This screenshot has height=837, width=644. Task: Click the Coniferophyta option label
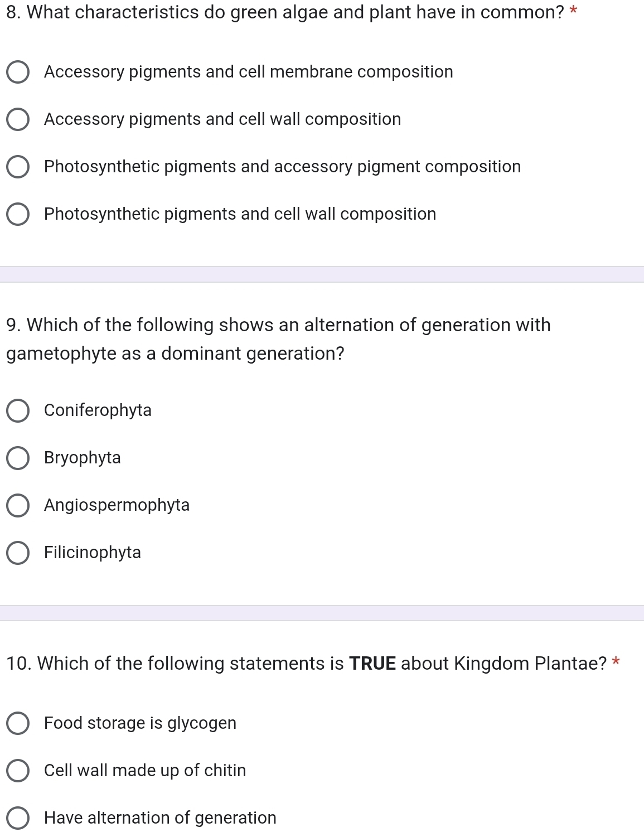(x=98, y=410)
